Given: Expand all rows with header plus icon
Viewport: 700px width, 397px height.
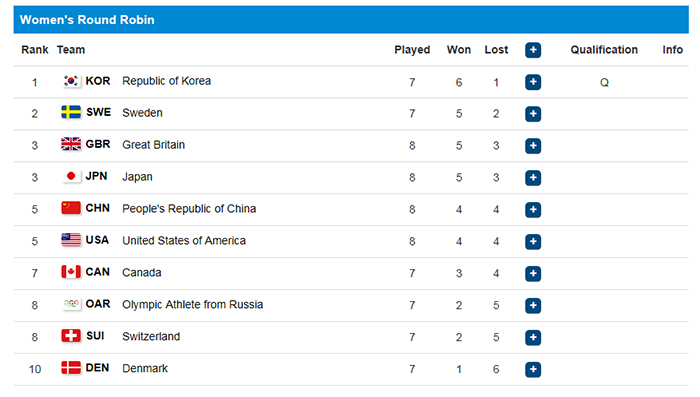Looking at the screenshot, I should [x=533, y=50].
